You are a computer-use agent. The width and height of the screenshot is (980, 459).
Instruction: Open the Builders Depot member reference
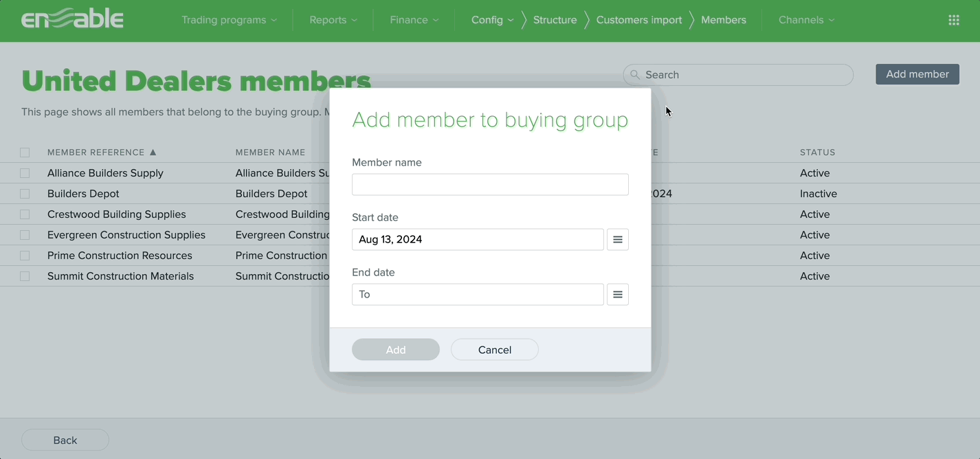click(83, 194)
